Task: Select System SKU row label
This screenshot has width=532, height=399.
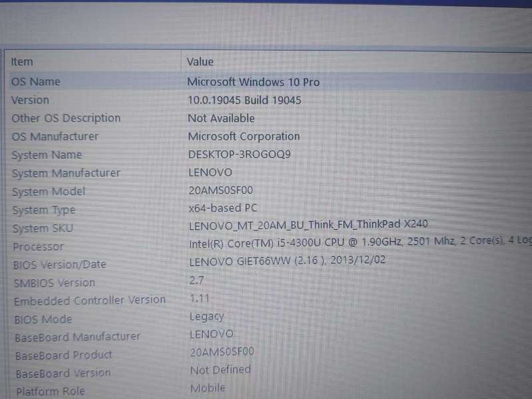Action: click(43, 228)
